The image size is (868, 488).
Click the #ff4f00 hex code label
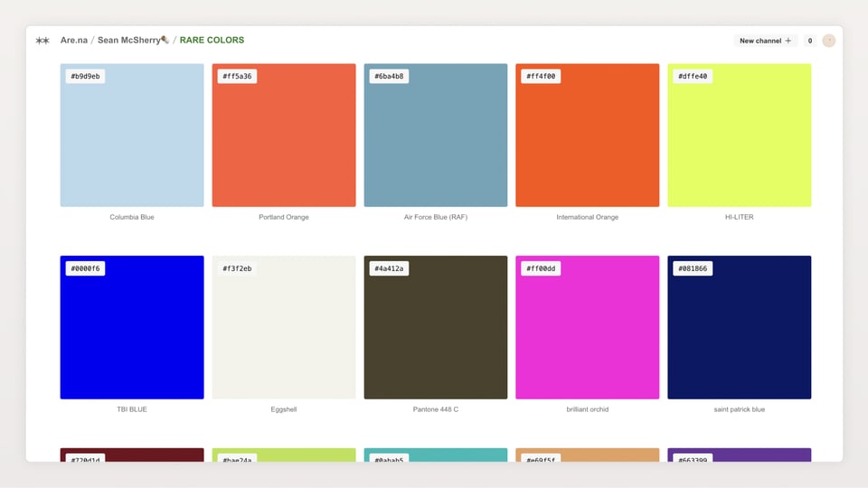[541, 76]
